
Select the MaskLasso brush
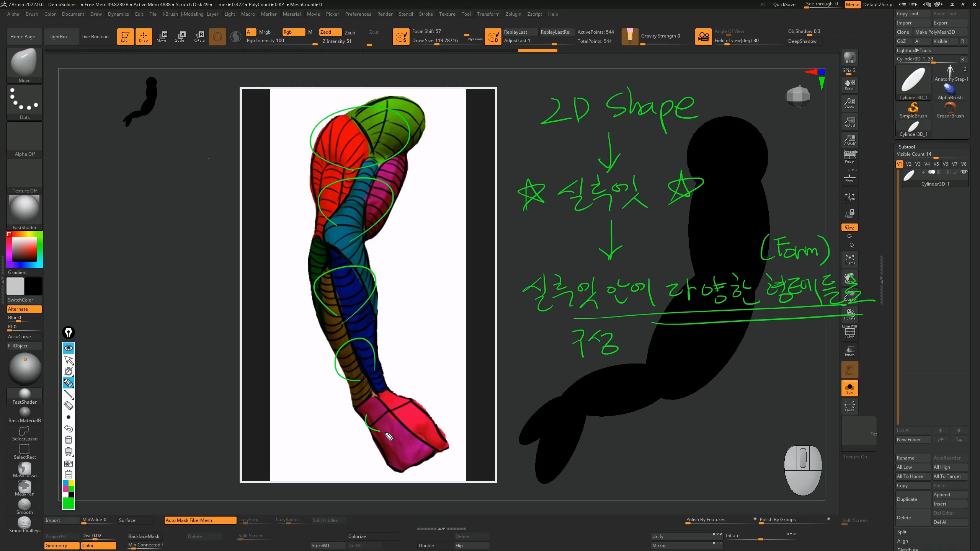pos(24,469)
